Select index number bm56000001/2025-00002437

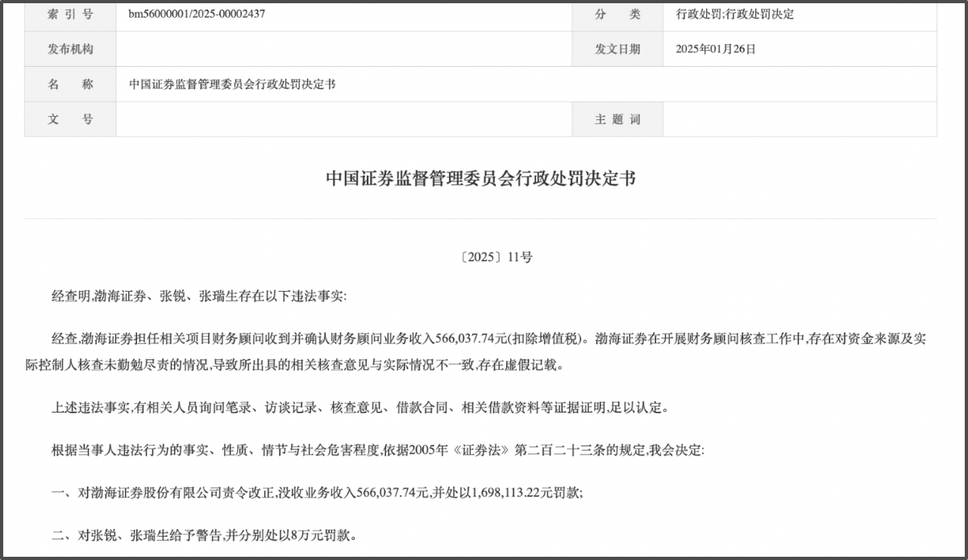(x=197, y=14)
